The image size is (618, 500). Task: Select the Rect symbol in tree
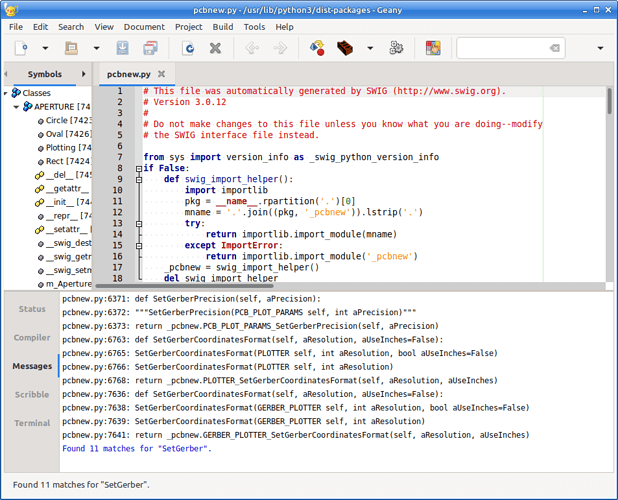point(64,161)
